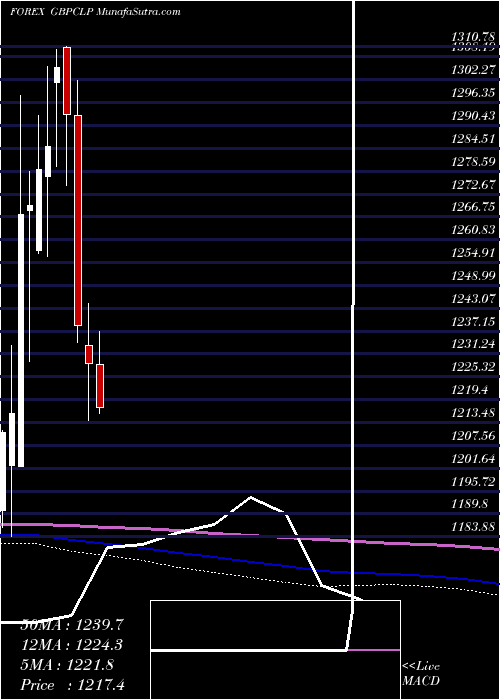Viewport: 500px width, 700px height.
Task: Click the Price : 1217.4 readout
Action: 72,685
